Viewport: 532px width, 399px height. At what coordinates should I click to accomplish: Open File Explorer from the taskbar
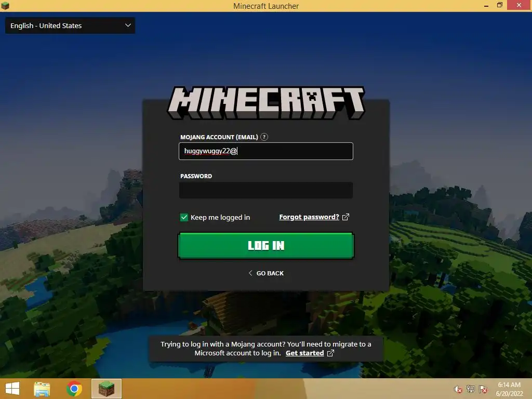[42, 389]
